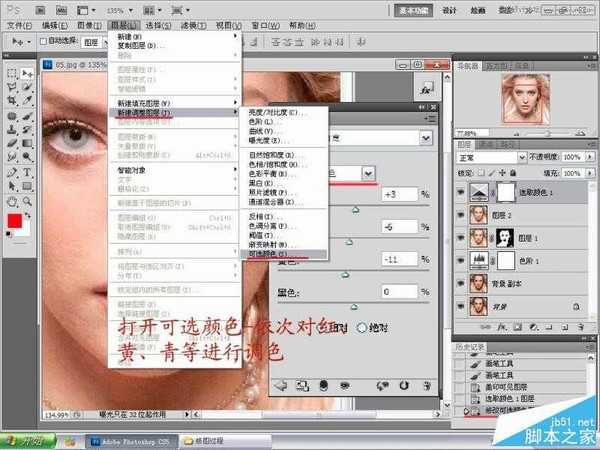Open the 滤镜 menu
Image resolution: width=600 pixels, height=450 pixels.
[194, 26]
